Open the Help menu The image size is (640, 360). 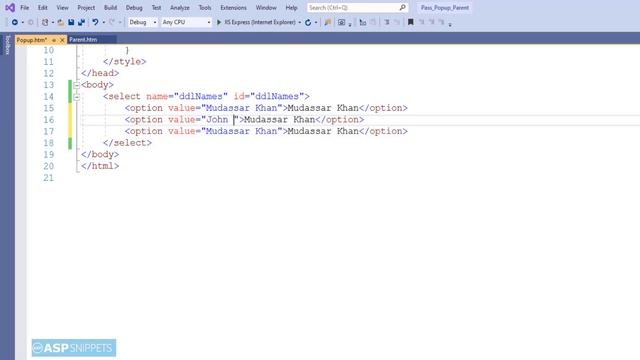(291, 8)
